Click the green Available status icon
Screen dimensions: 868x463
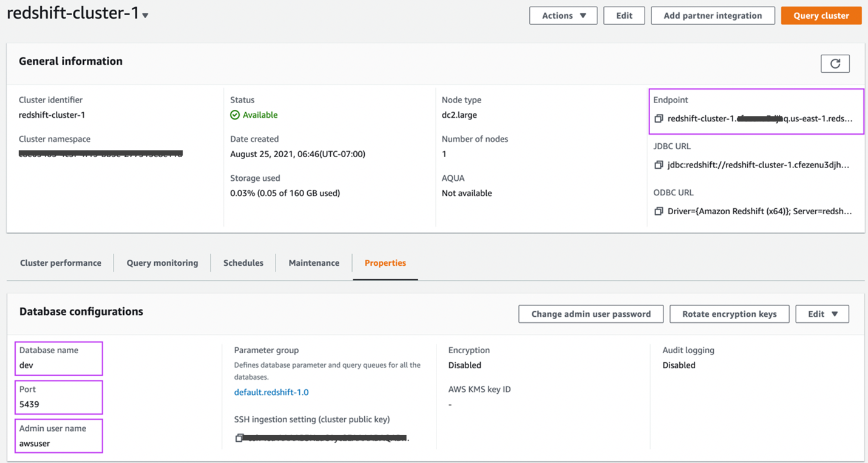tap(235, 115)
